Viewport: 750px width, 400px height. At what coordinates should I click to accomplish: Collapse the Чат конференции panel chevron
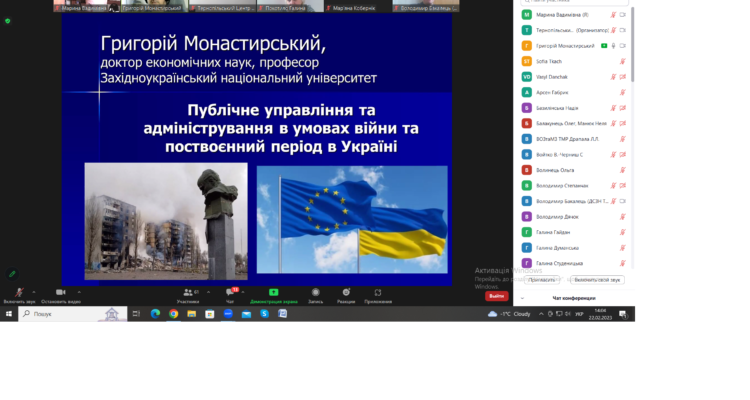tap(522, 298)
